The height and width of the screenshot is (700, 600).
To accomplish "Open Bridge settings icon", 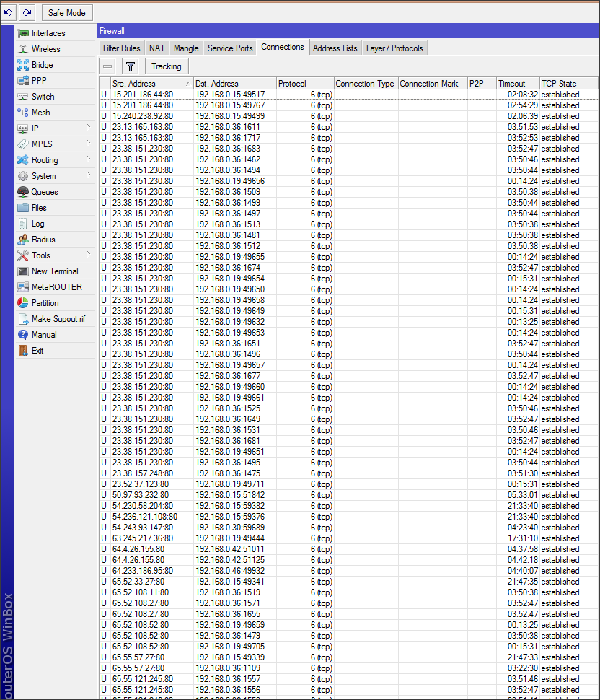I will (23, 65).
